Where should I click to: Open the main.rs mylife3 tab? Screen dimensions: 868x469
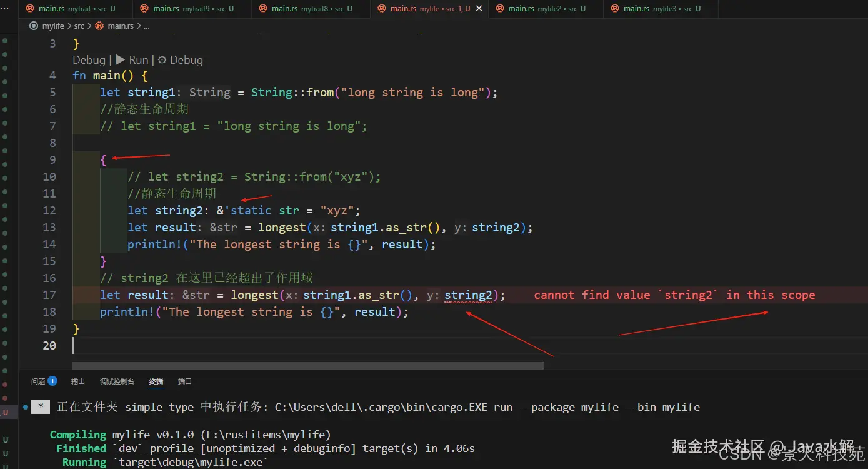pos(661,9)
